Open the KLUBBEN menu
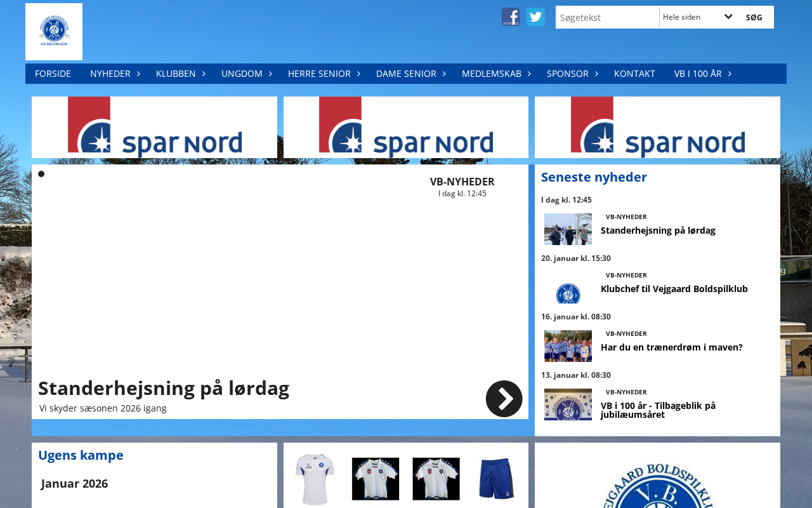 pos(176,74)
